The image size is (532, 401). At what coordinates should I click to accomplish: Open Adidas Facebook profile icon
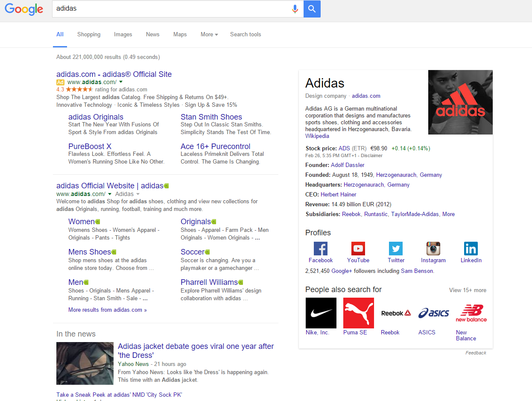321,249
